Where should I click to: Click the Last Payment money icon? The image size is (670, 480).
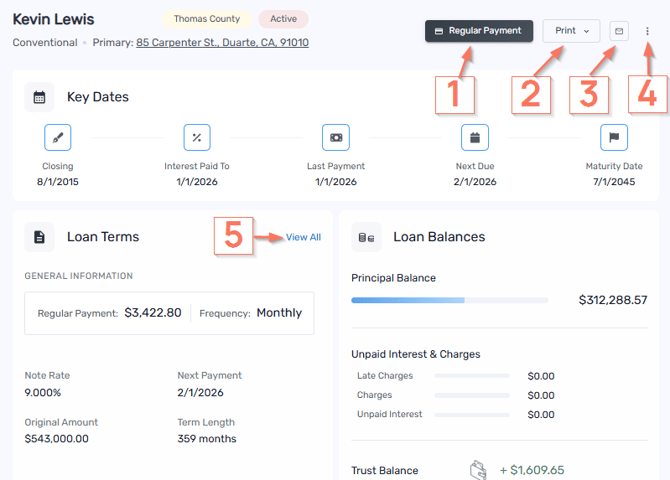pyautogui.click(x=336, y=137)
